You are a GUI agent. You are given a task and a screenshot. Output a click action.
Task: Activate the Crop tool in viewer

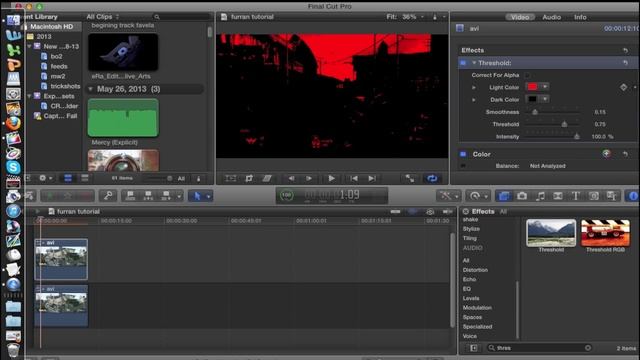tap(249, 178)
